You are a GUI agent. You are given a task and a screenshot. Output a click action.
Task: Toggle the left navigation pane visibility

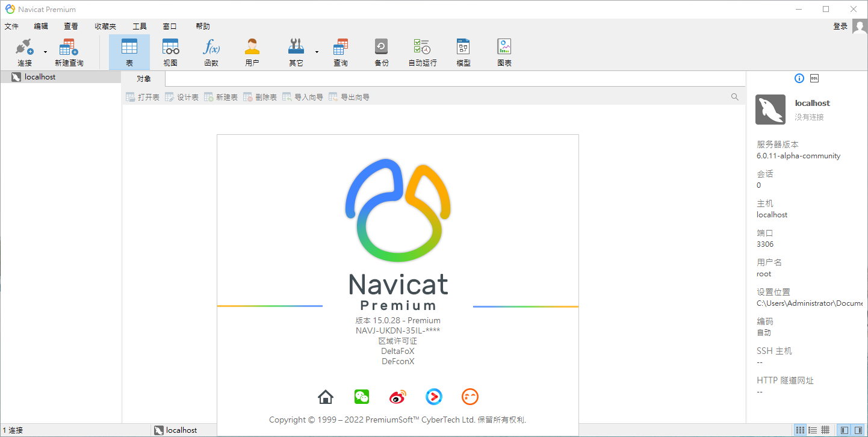pos(845,430)
